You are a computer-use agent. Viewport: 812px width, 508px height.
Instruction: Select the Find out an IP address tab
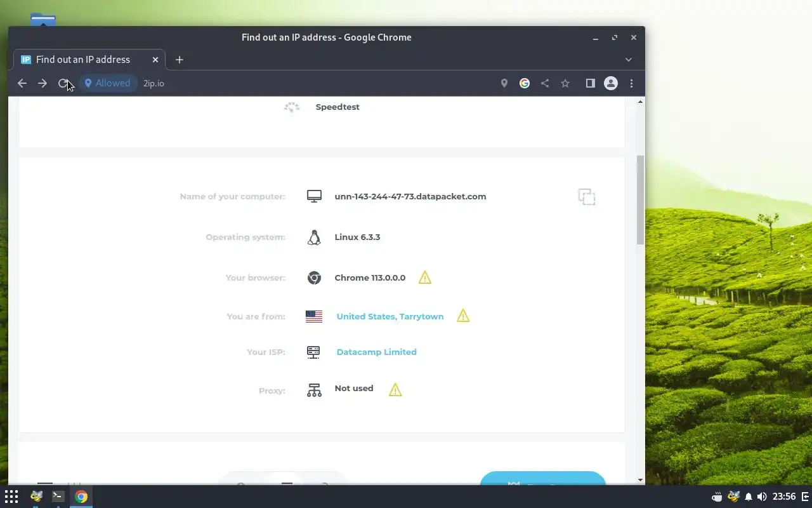89,60
